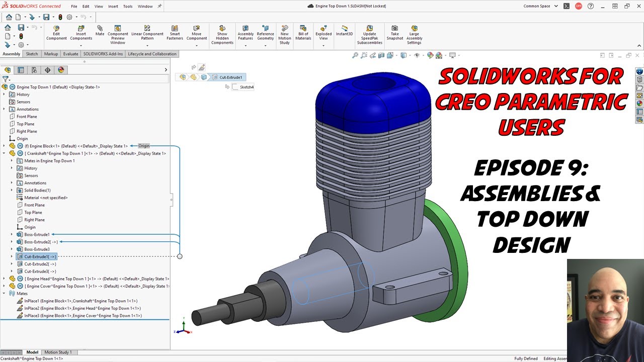
Task: Click Show Hidden Components
Action: pyautogui.click(x=222, y=35)
